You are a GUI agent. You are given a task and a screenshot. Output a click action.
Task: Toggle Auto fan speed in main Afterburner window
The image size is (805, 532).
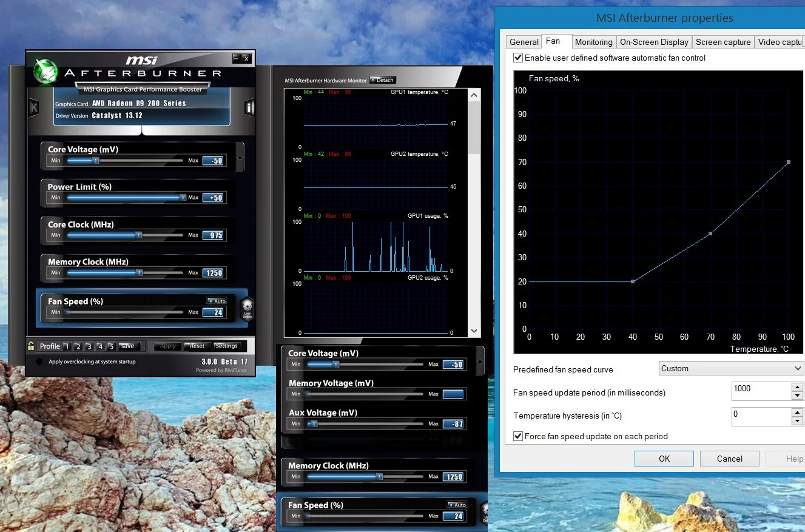(216, 301)
